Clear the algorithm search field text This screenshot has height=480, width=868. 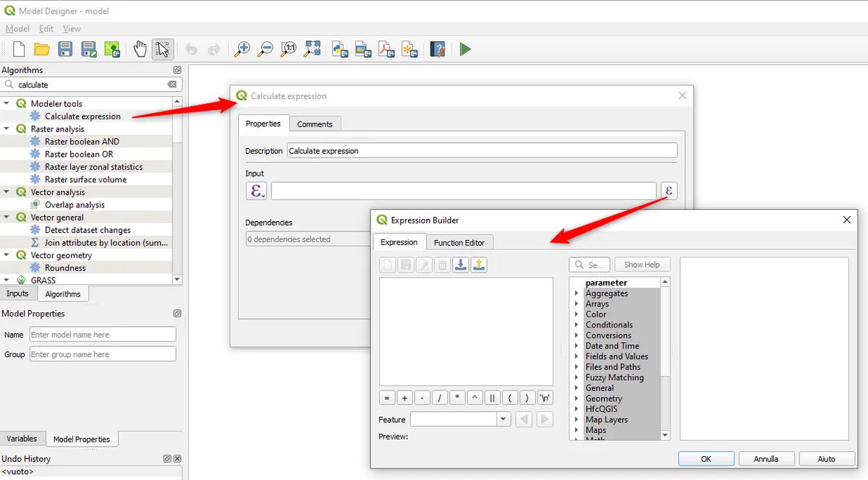click(172, 85)
